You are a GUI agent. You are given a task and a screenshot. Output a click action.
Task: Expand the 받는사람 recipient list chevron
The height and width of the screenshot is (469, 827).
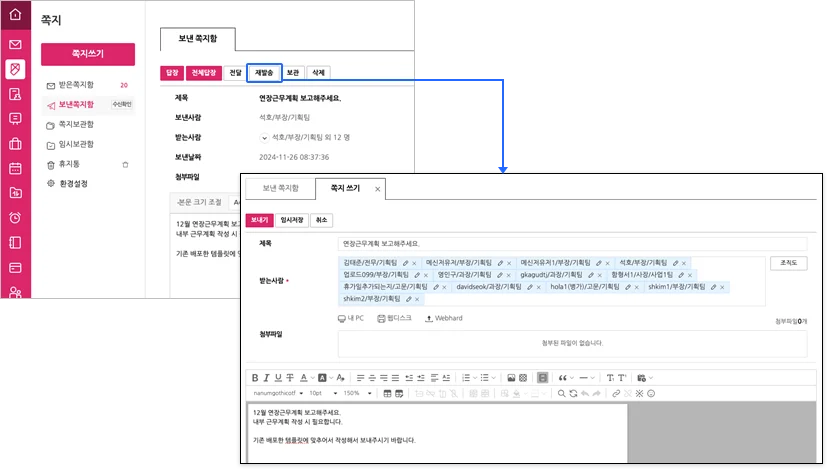coord(265,136)
